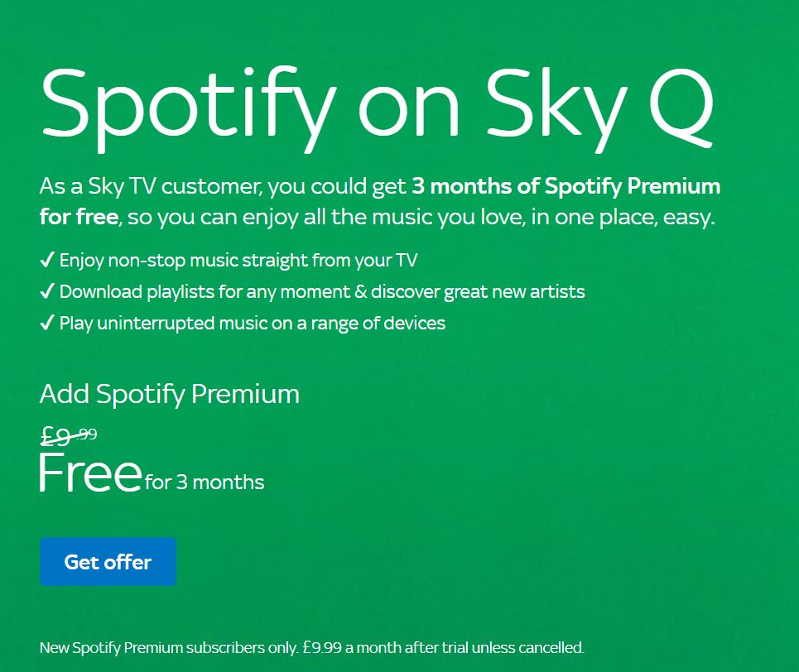This screenshot has width=799, height=672.
Task: Click the large Free price text
Action: point(91,473)
